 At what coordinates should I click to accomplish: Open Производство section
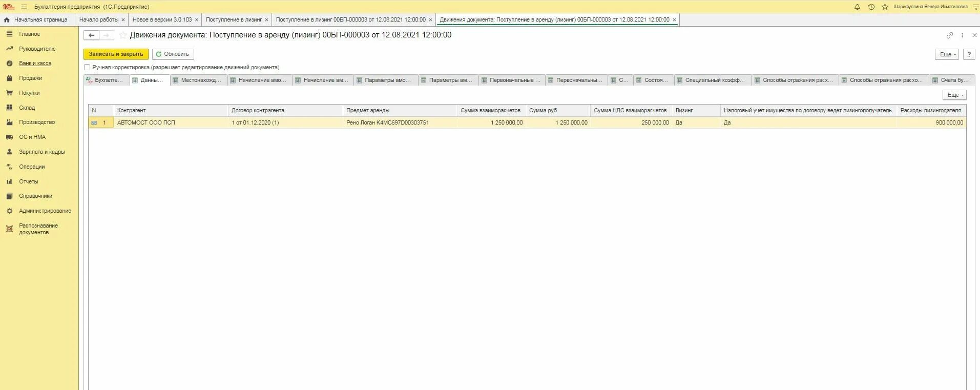(x=36, y=122)
